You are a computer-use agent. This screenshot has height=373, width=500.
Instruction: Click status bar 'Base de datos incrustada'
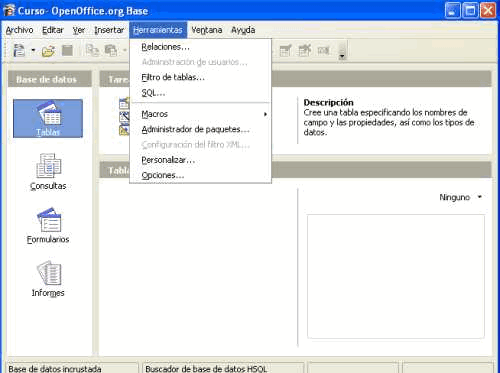(x=55, y=369)
